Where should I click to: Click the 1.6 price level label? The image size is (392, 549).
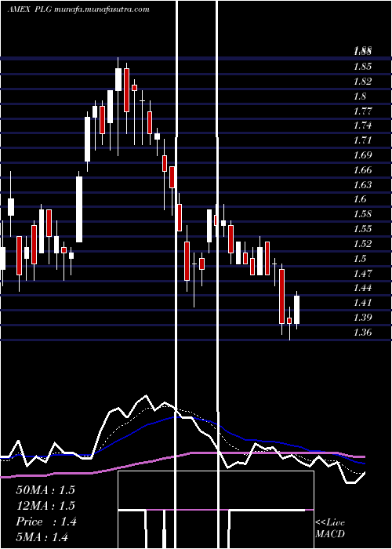(360, 199)
